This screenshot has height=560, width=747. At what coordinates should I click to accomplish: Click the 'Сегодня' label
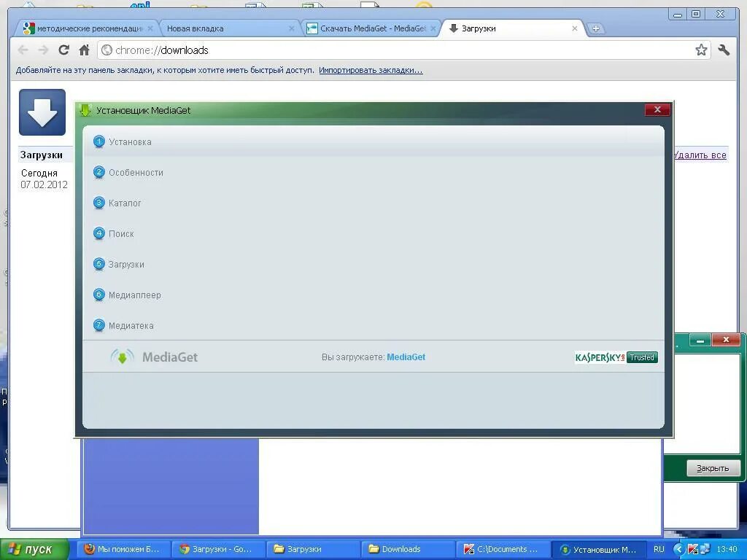tap(39, 174)
